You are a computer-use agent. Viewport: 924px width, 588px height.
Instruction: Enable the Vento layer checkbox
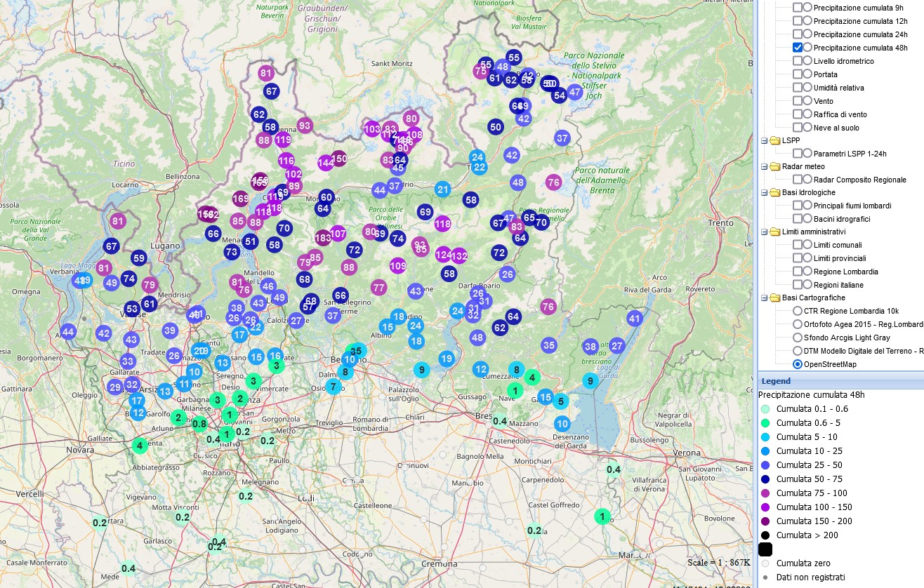click(x=798, y=100)
